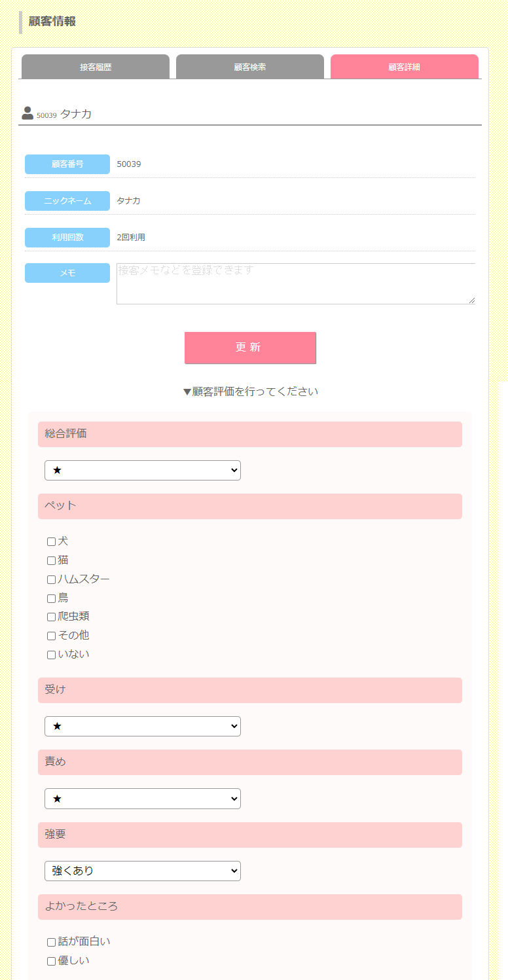Check the いない checkbox
508x980 pixels.
51,655
